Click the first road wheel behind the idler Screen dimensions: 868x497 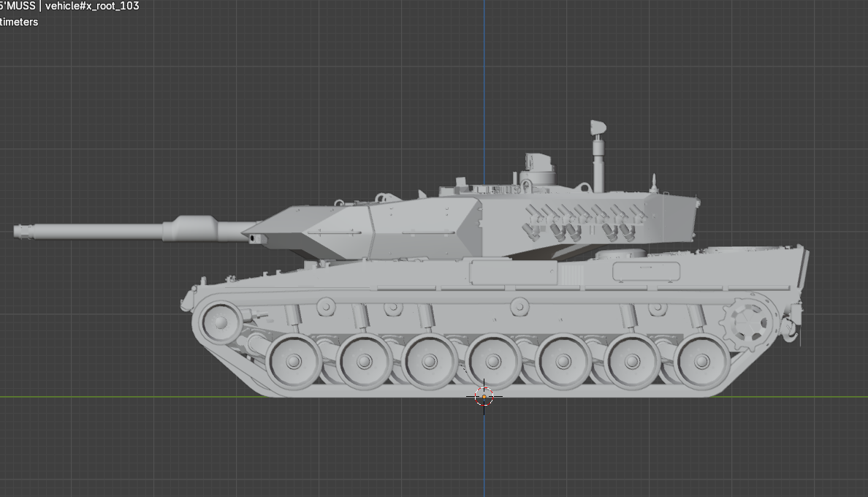(x=294, y=361)
